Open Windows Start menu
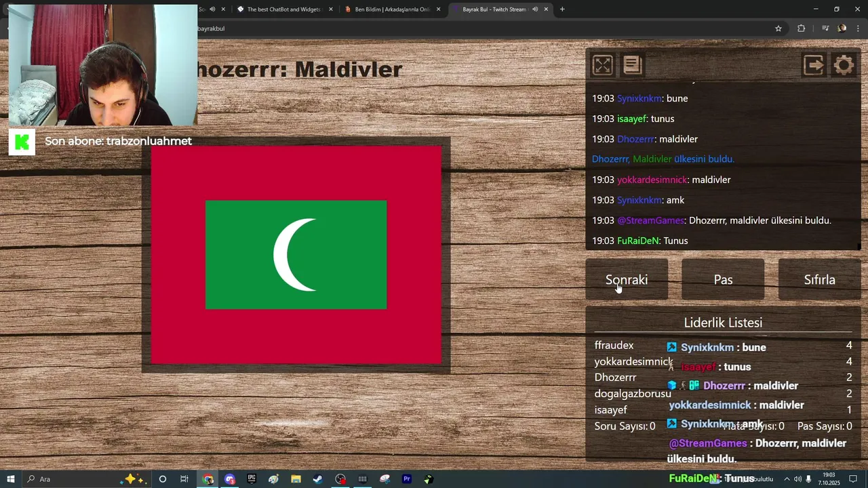The image size is (868, 488). 11,479
